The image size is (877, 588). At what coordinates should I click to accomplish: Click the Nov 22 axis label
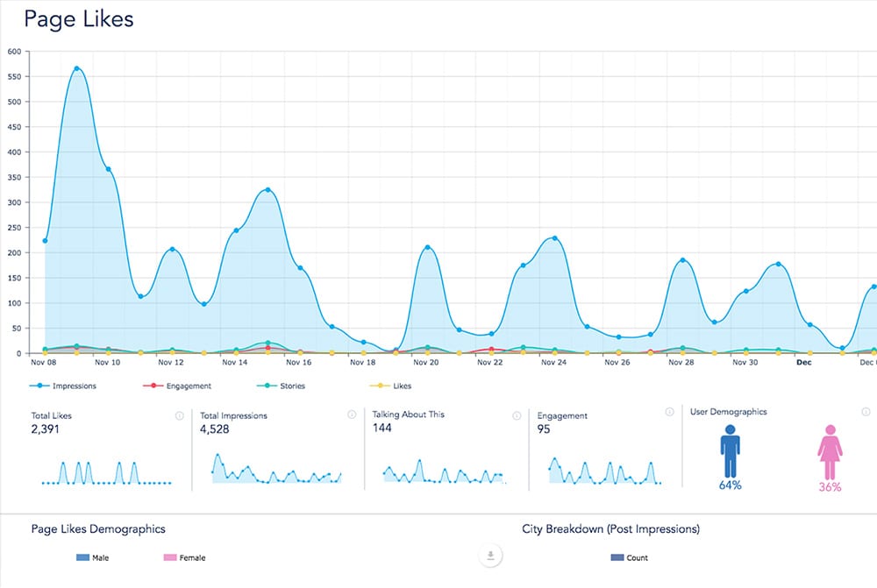489,362
